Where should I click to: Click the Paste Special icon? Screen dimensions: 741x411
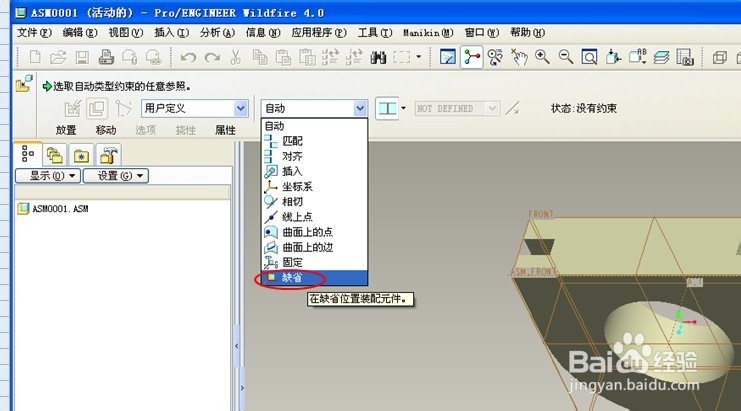click(307, 57)
